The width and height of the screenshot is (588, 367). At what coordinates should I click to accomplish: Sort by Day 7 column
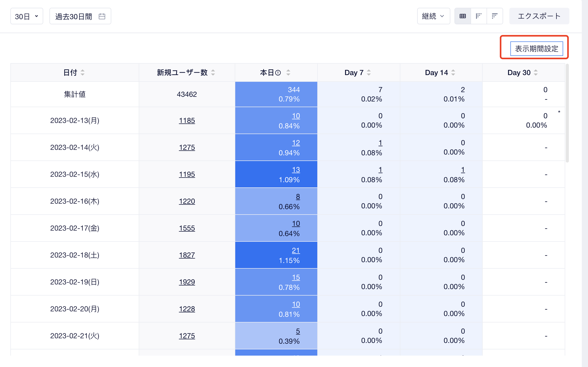369,72
